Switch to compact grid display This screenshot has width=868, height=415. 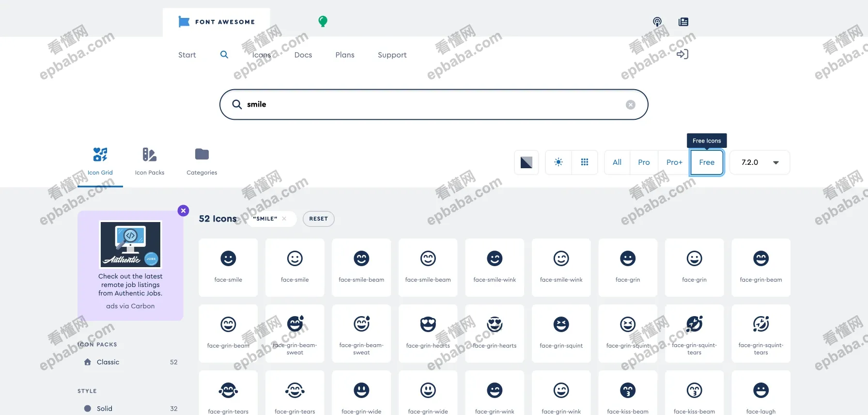click(x=585, y=162)
